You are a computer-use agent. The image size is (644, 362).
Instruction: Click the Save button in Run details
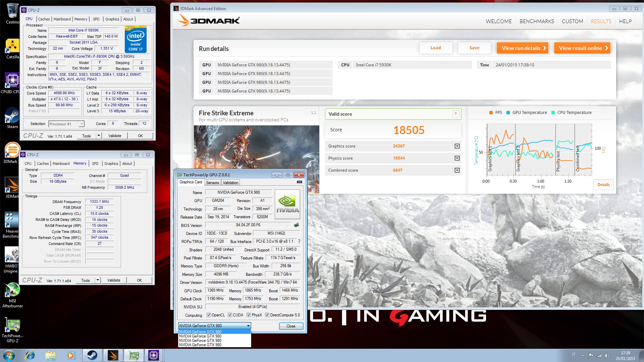tap(474, 48)
